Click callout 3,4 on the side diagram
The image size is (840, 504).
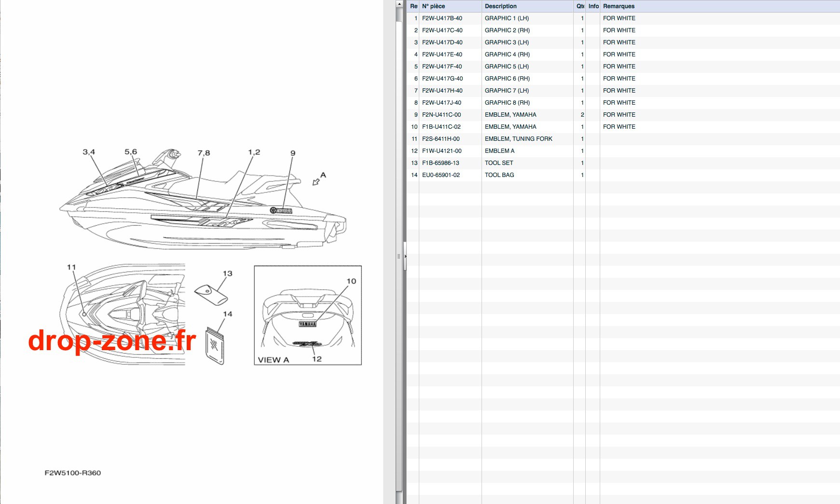[x=89, y=152]
